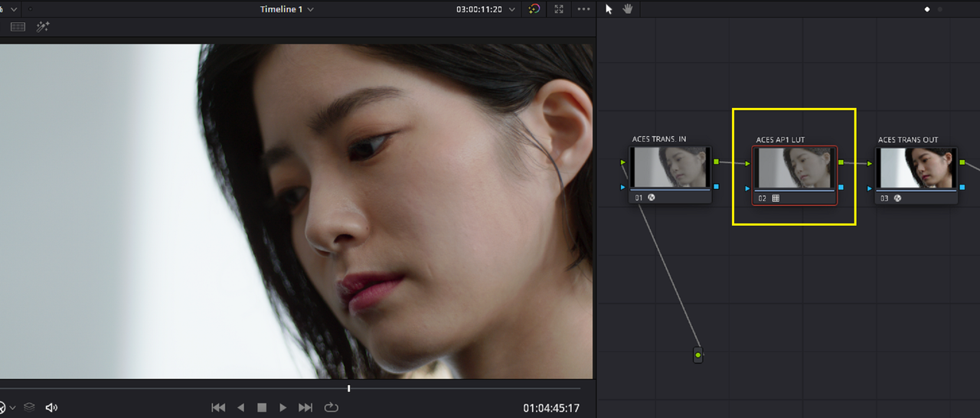Click the ACES TRANS OUT node label
The image size is (980, 418).
pyautogui.click(x=908, y=139)
